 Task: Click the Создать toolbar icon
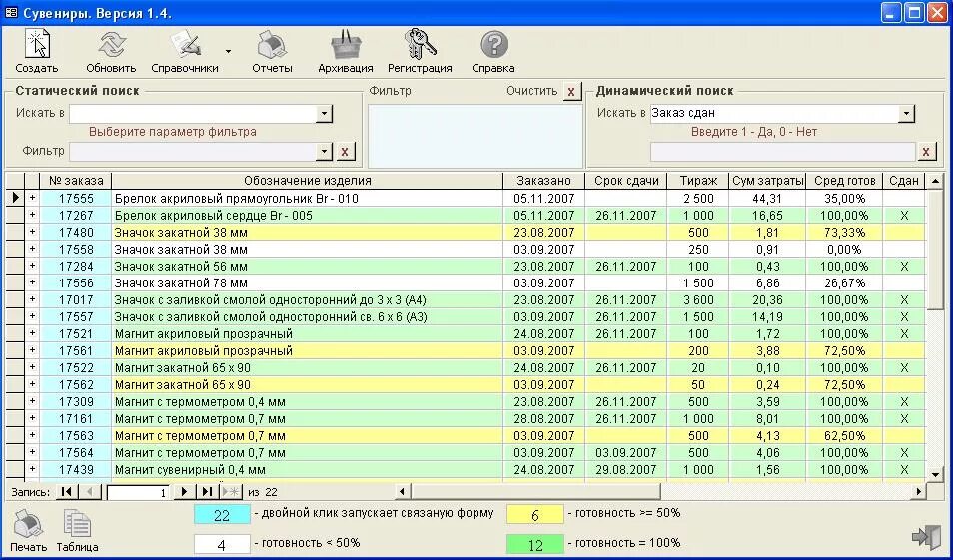[x=37, y=44]
